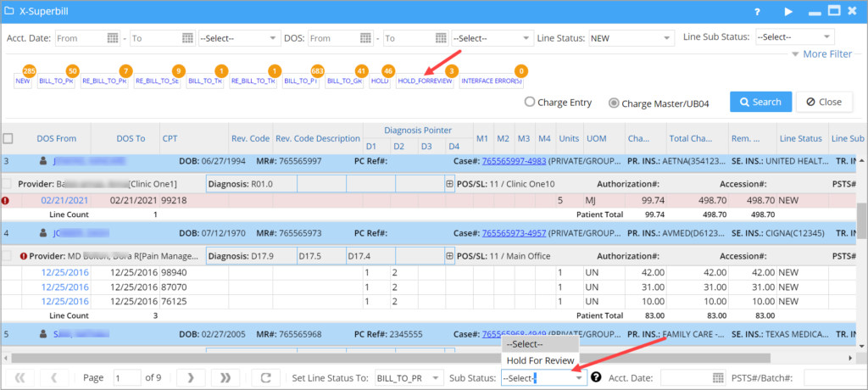868x390 pixels.
Task: Click the blue Search button
Action: tap(760, 102)
